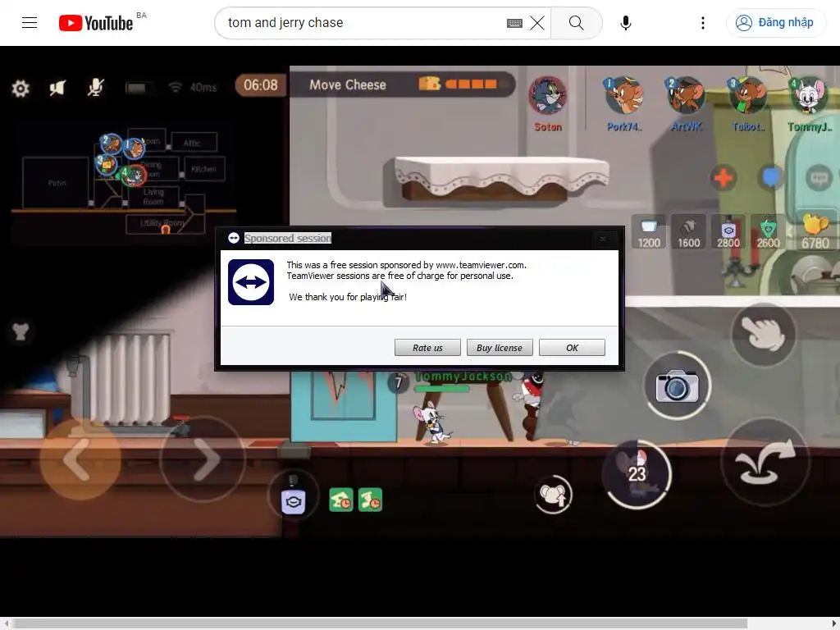Tap the hand grab interact button
This screenshot has width=840, height=630.
[764, 335]
